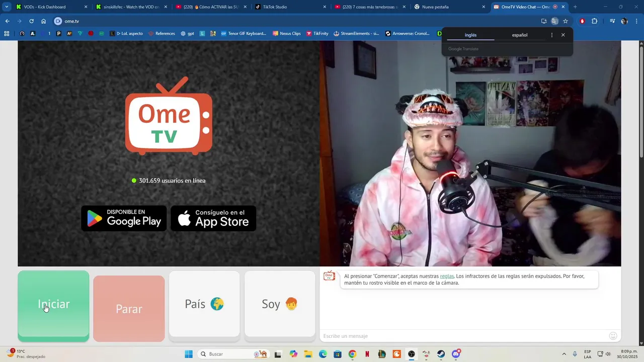The width and height of the screenshot is (644, 362).
Task: Open StreamElements bookmark
Action: (x=356, y=34)
